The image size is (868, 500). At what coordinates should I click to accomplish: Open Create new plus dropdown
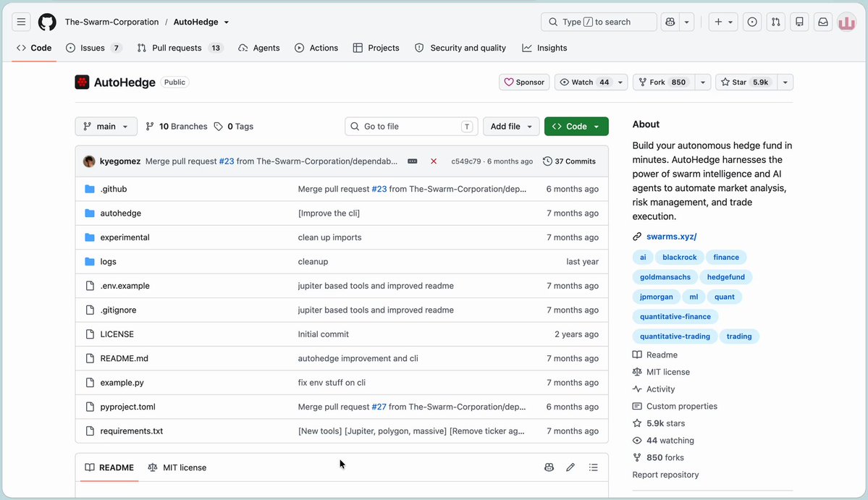point(723,22)
